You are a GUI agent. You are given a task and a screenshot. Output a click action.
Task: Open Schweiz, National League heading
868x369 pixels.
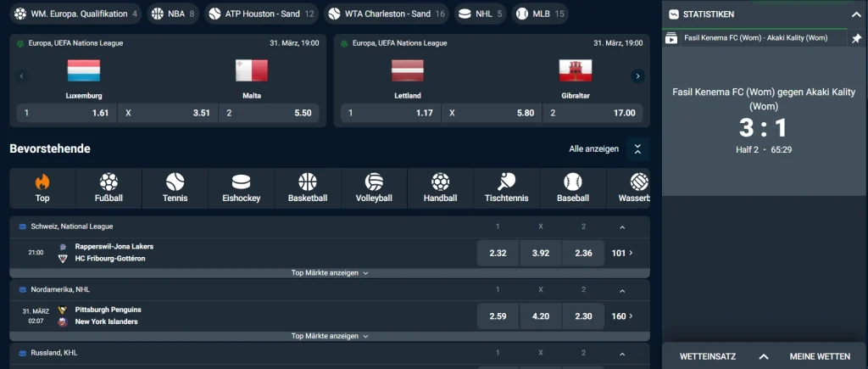click(72, 226)
